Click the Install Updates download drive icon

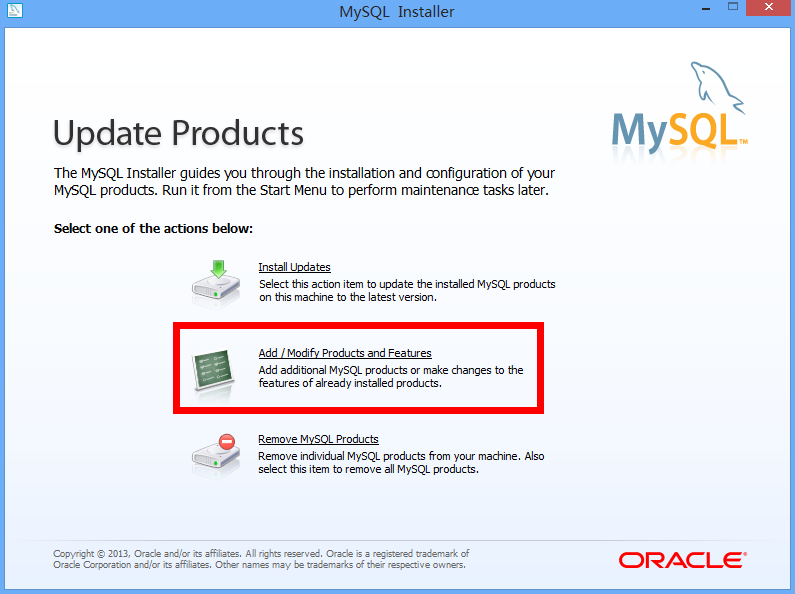click(x=216, y=283)
